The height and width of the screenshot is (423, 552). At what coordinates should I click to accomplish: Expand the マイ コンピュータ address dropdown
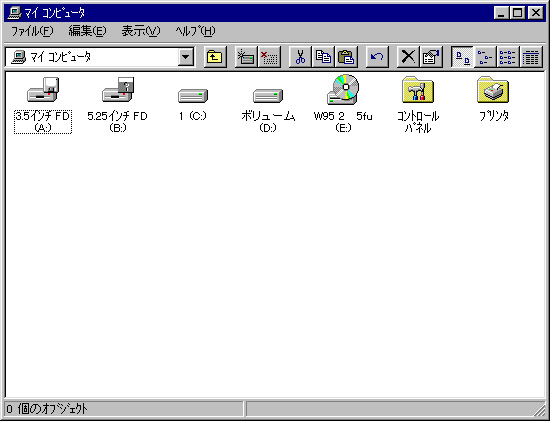pos(186,57)
